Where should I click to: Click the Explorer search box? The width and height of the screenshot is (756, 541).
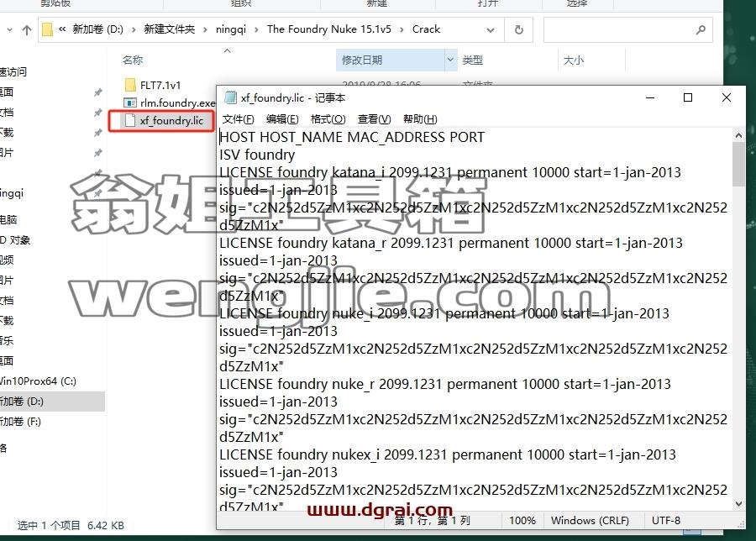click(627, 30)
